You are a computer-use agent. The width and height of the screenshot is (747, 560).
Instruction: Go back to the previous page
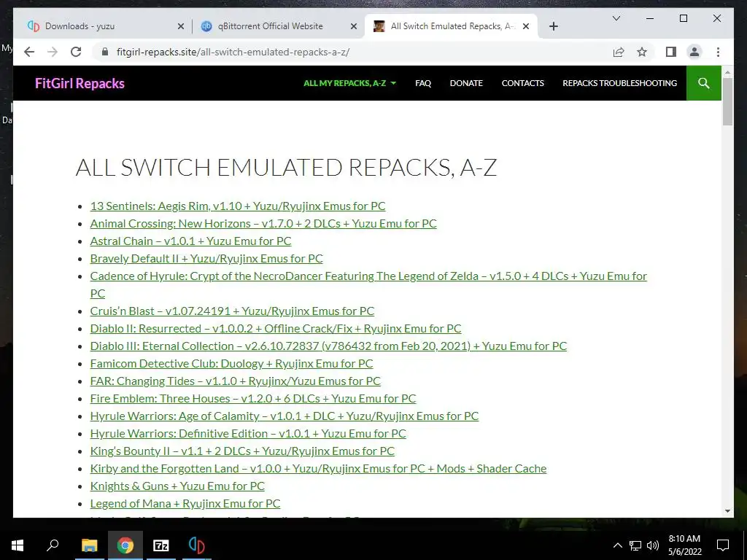pos(29,52)
